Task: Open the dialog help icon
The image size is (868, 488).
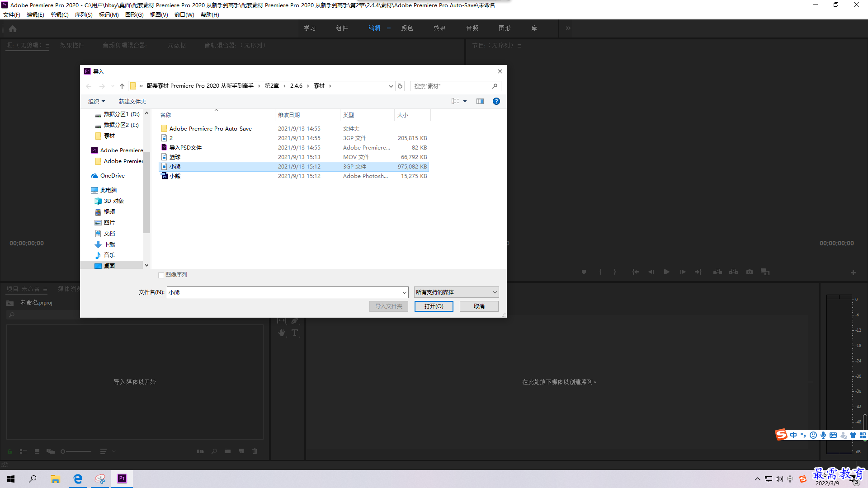Action: [x=496, y=101]
